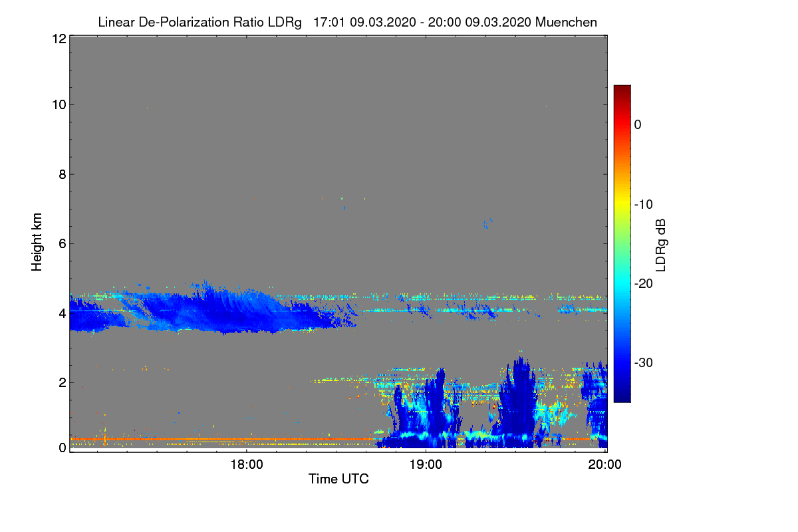Viewport: 798px width, 532px height.
Task: Click the 19:00 time tick label
Action: [x=426, y=465]
